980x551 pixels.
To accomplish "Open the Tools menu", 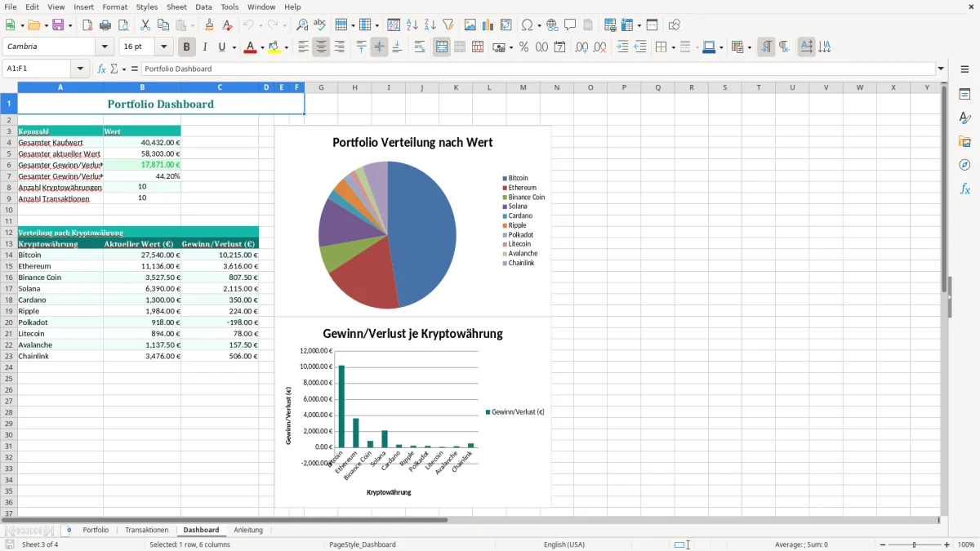I will (229, 7).
